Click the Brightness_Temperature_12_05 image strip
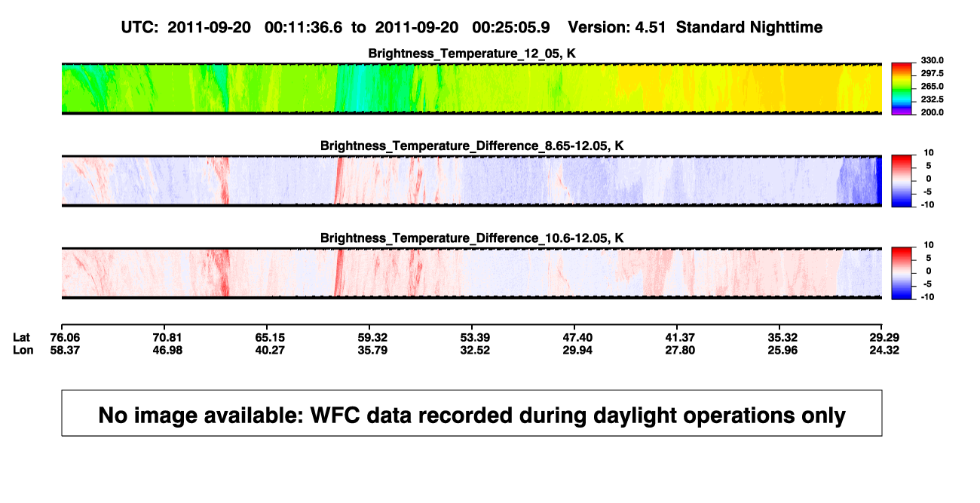This screenshot has height=503, width=980. tap(471, 89)
